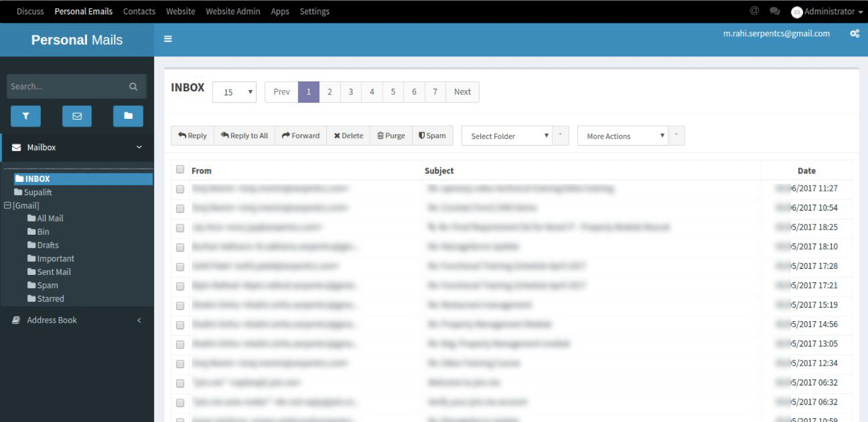
Task: Collapse the Mailbox section chevron
Action: (x=139, y=147)
